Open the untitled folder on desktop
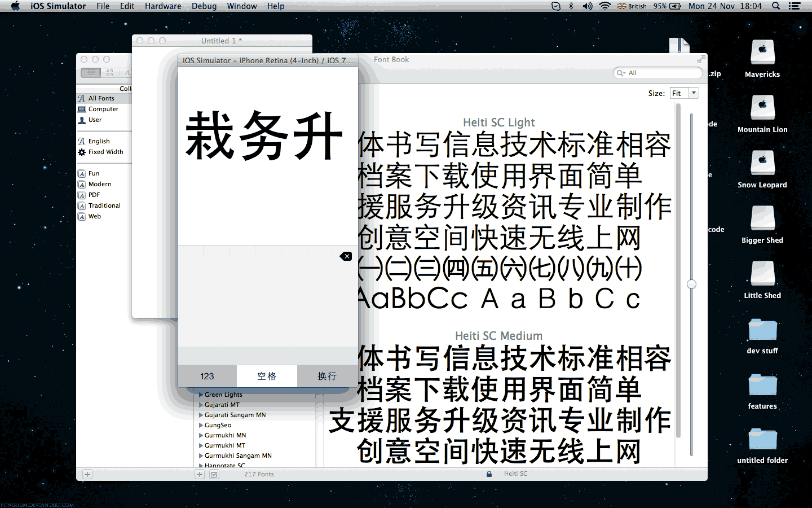Screen dimensions: 812x508 [x=762, y=439]
